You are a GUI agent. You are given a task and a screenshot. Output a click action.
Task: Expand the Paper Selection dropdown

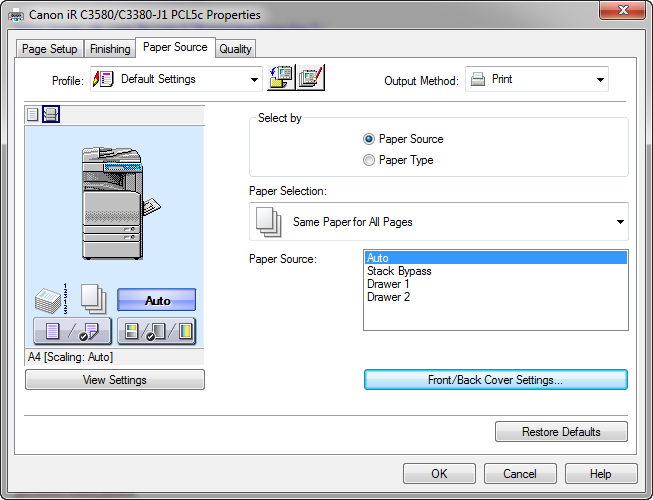(x=439, y=221)
